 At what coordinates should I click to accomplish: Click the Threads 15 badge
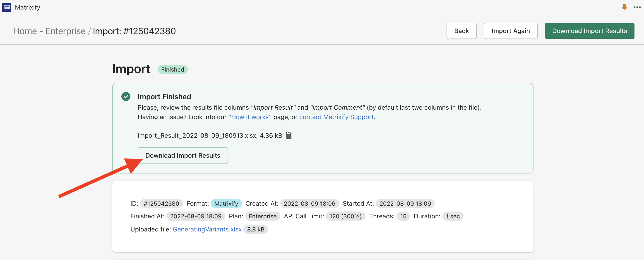tap(403, 216)
